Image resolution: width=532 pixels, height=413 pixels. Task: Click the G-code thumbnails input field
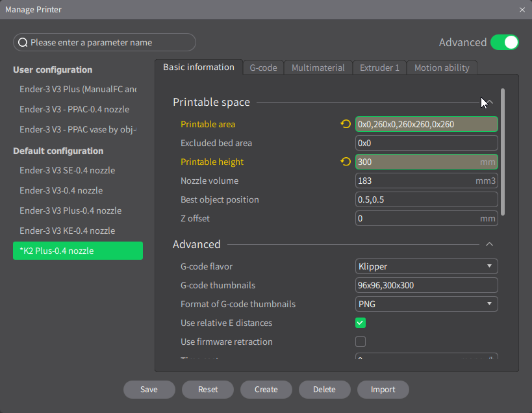coord(427,285)
